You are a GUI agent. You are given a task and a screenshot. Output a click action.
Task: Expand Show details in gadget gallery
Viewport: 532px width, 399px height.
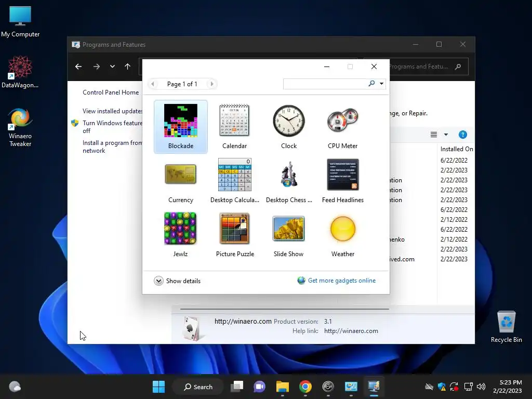[177, 281]
